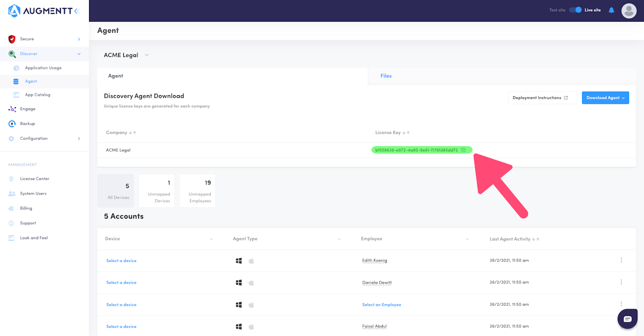
Task: Open the ACME Legal company dropdown
Action: click(146, 55)
